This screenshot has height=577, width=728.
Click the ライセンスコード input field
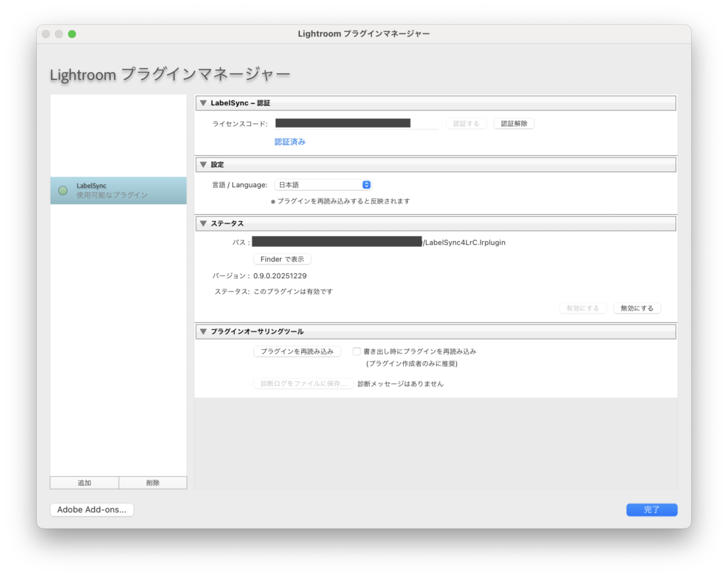click(x=355, y=124)
